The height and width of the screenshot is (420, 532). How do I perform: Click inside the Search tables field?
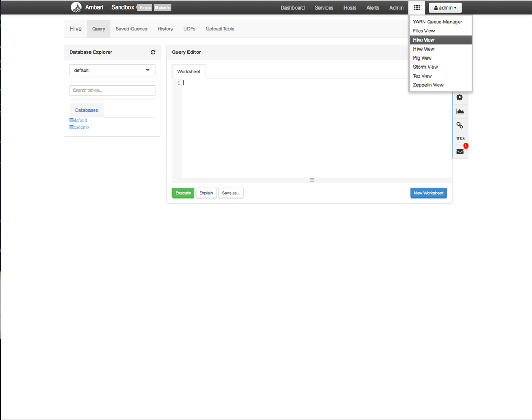113,90
